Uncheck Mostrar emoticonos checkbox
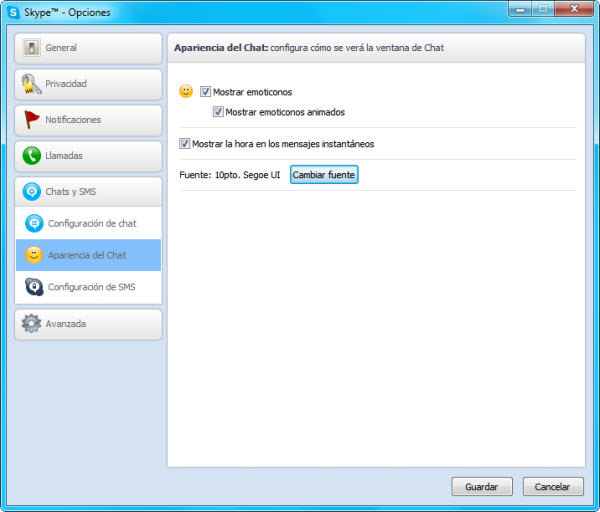Screen dimensions: 600x512 tap(205, 91)
